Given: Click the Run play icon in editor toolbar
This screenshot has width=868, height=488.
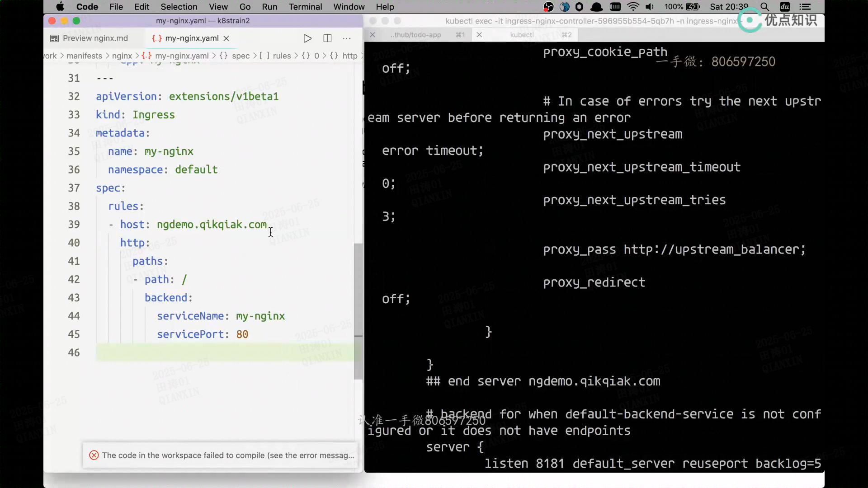Looking at the screenshot, I should [x=307, y=38].
